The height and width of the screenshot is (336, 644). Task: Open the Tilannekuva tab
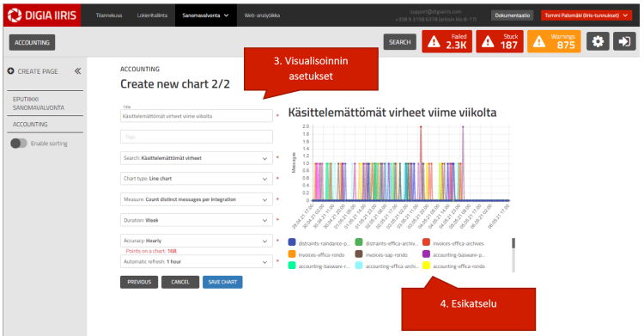point(109,15)
